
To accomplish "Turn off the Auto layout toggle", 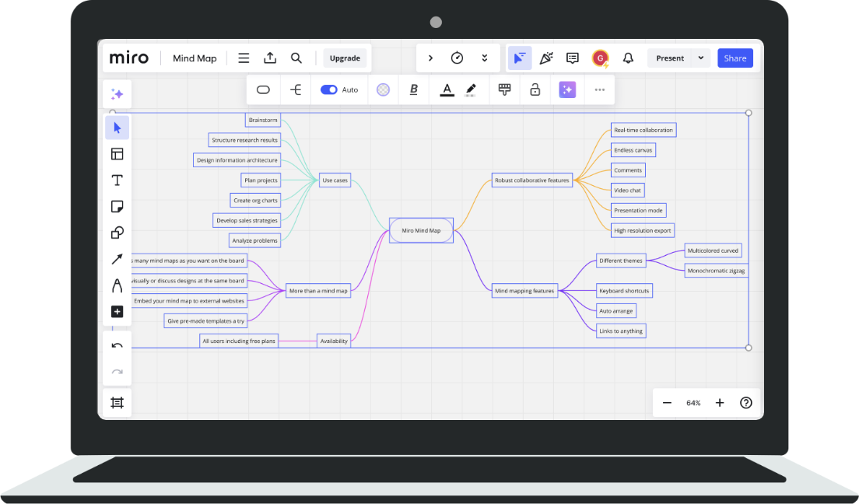I will [x=328, y=90].
